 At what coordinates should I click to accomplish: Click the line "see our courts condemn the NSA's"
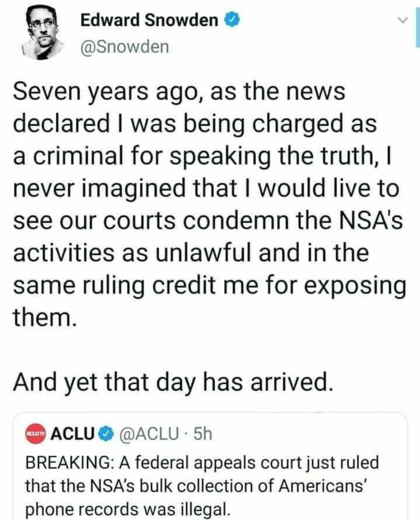pos(207,221)
